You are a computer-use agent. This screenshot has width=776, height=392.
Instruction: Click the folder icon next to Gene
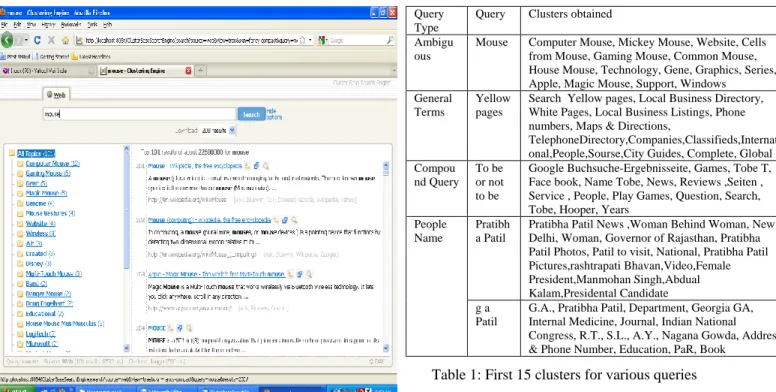[x=20, y=183]
